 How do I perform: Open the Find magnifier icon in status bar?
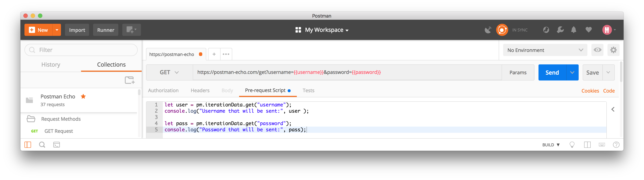point(42,145)
